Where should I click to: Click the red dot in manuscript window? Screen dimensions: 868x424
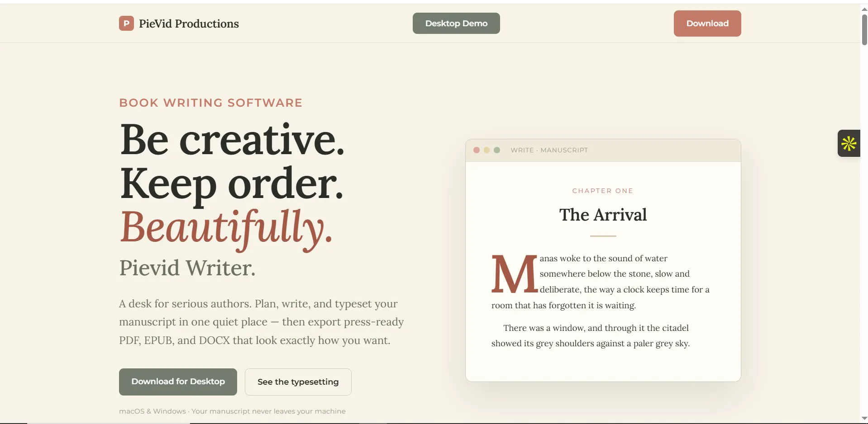pos(477,150)
